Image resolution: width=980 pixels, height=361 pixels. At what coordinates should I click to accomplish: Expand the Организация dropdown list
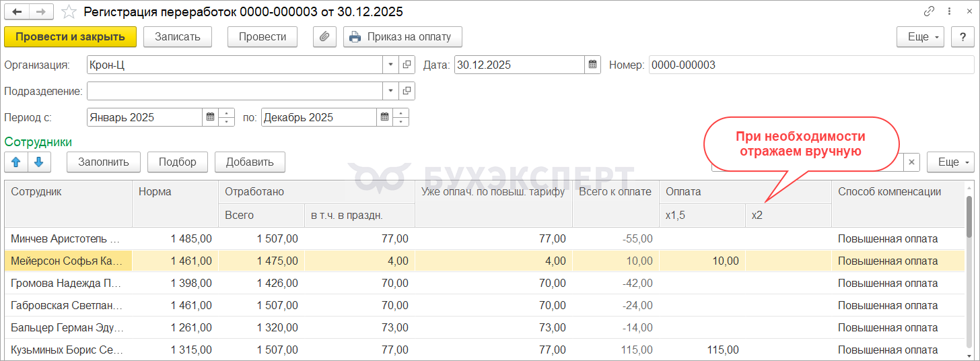coord(391,65)
